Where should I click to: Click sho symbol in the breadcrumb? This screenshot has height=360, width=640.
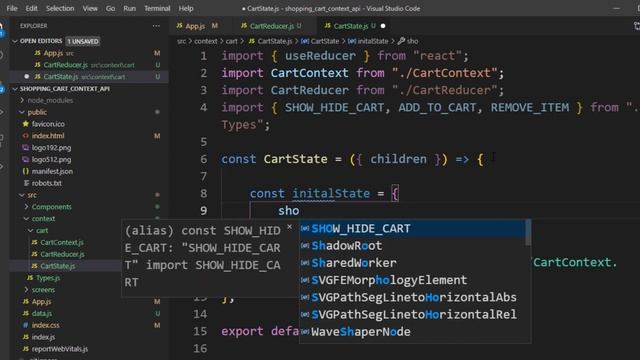tap(412, 41)
